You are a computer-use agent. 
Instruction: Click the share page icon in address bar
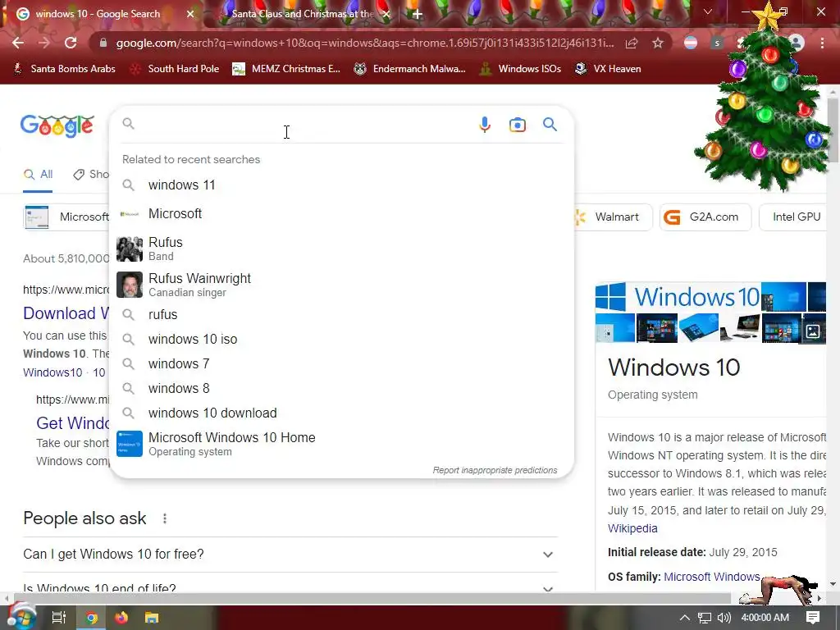coord(631,43)
